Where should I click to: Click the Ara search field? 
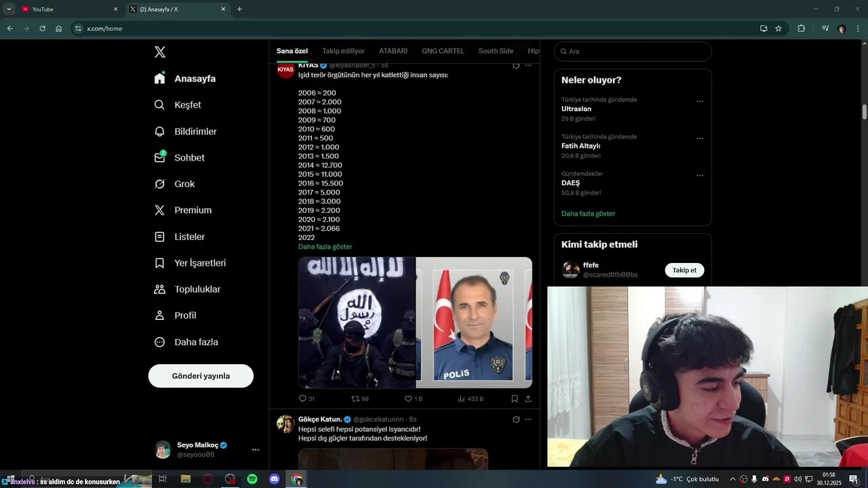pos(633,52)
